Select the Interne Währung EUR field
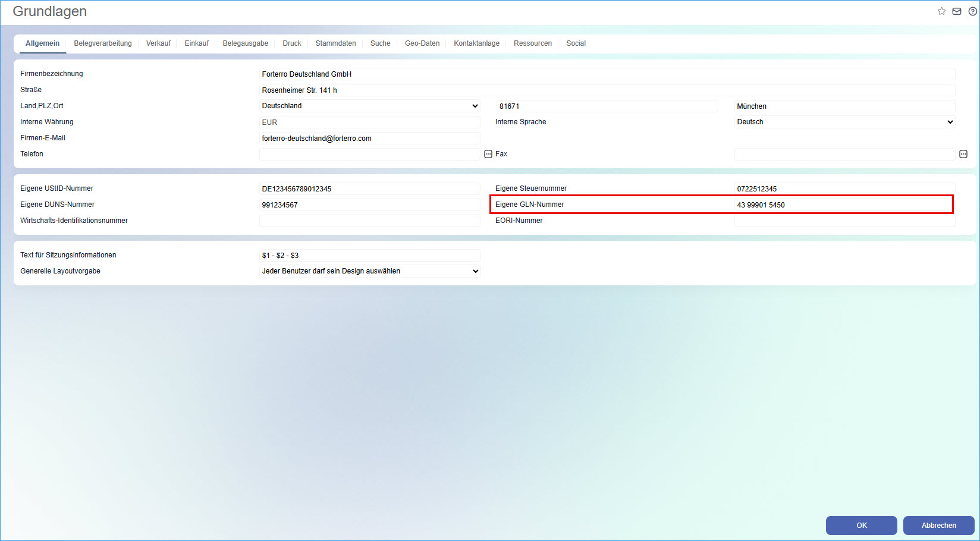Image resolution: width=980 pixels, height=541 pixels. [370, 122]
